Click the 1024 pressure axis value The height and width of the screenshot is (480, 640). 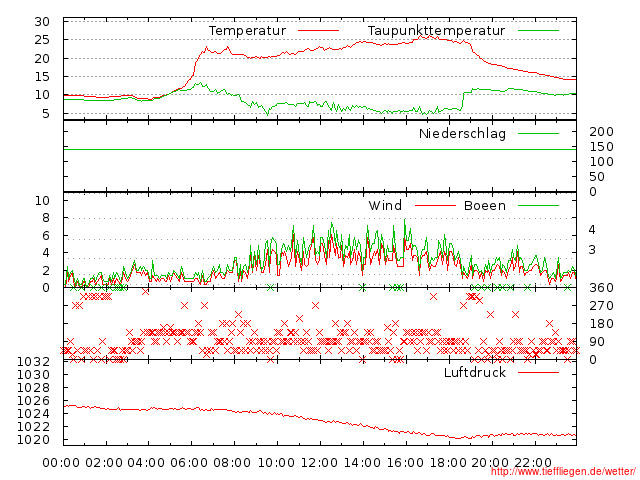click(x=33, y=414)
